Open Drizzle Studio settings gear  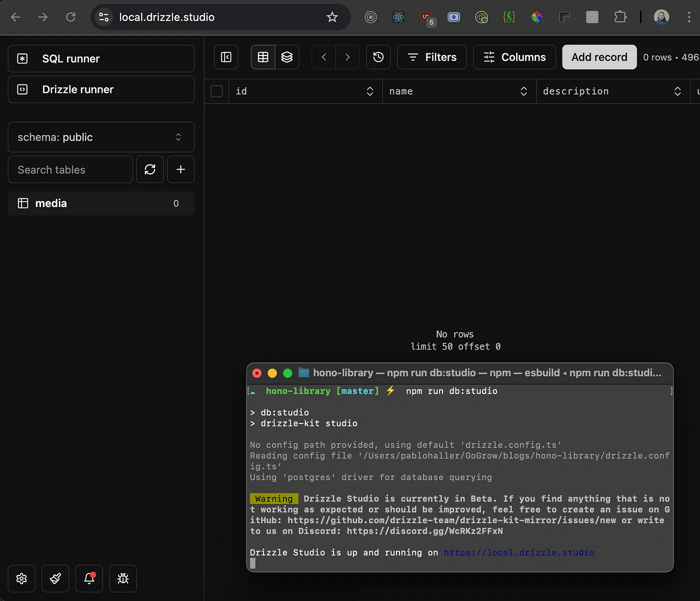point(21,578)
